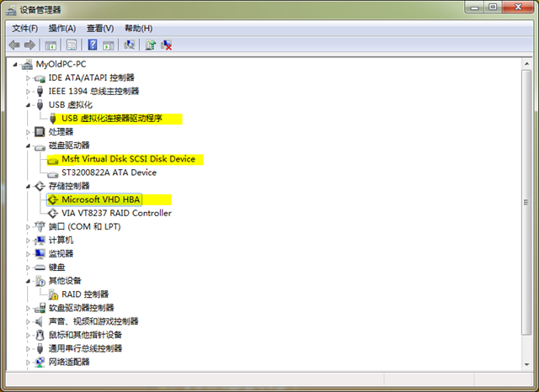Click the MyOldPC-PC computer icon

pos(27,64)
